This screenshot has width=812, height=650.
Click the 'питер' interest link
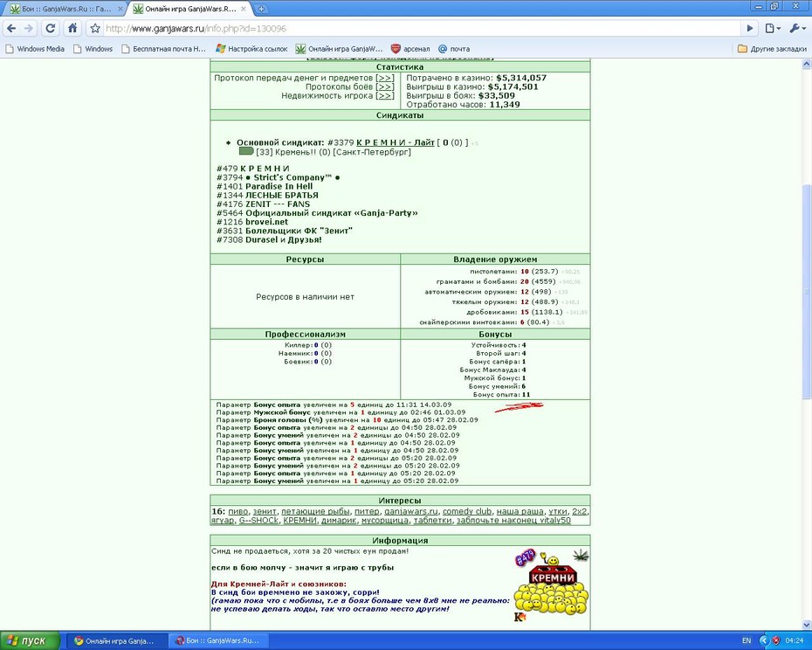(366, 512)
